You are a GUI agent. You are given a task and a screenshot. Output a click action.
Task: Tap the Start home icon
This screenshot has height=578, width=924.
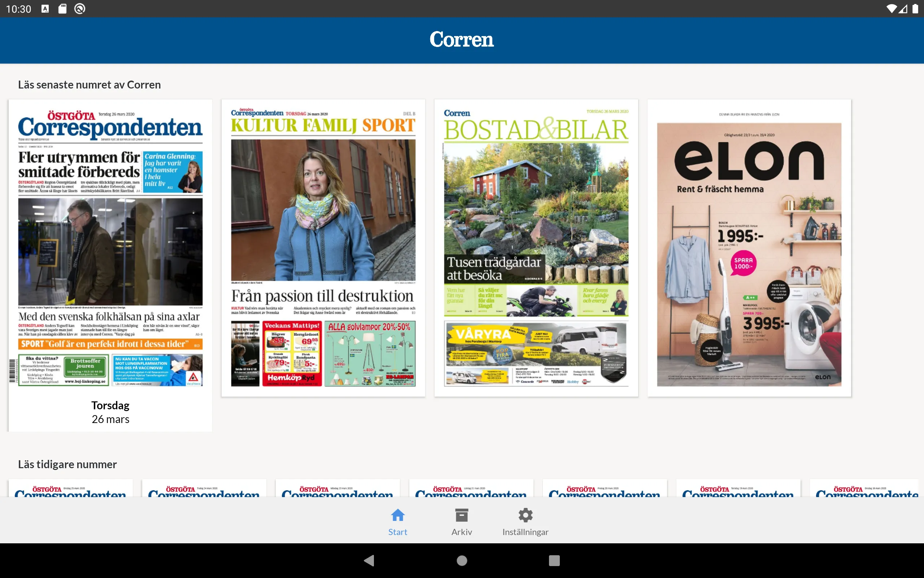(397, 515)
